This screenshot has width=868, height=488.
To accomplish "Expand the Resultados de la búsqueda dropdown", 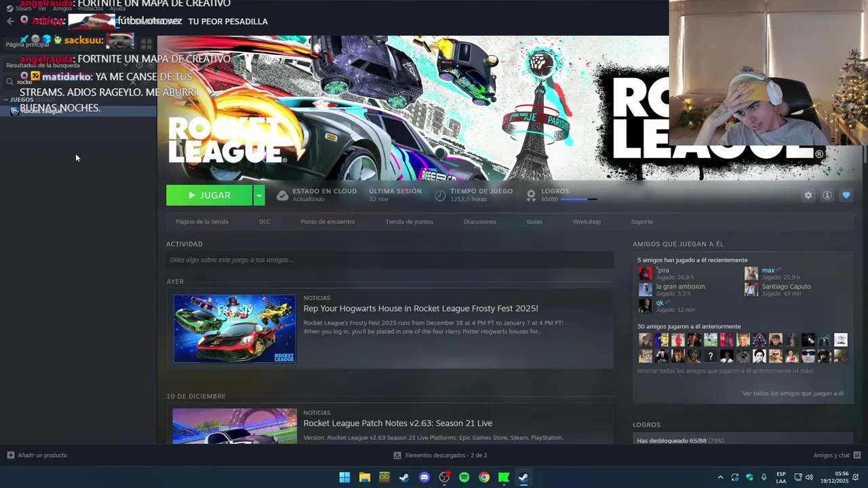I will (x=125, y=65).
